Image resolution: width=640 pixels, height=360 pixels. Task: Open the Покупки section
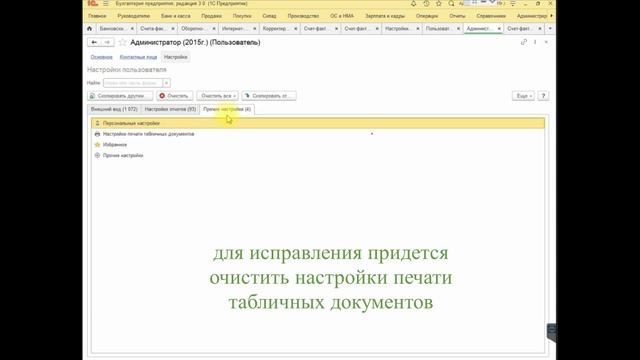[x=242, y=16]
